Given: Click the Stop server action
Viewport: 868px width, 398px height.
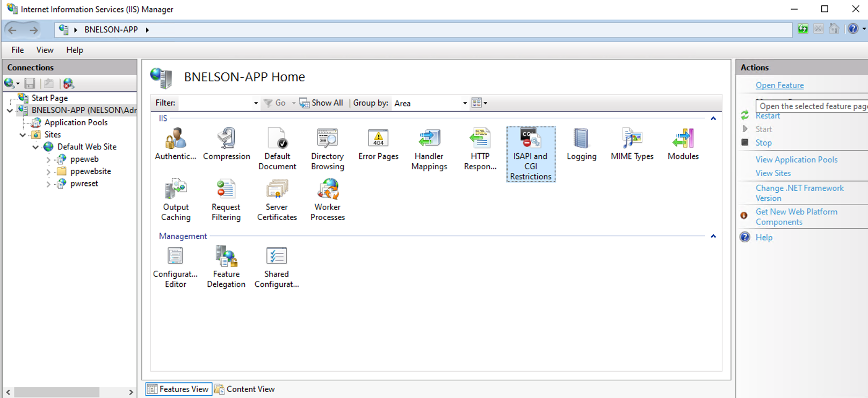Looking at the screenshot, I should (763, 142).
